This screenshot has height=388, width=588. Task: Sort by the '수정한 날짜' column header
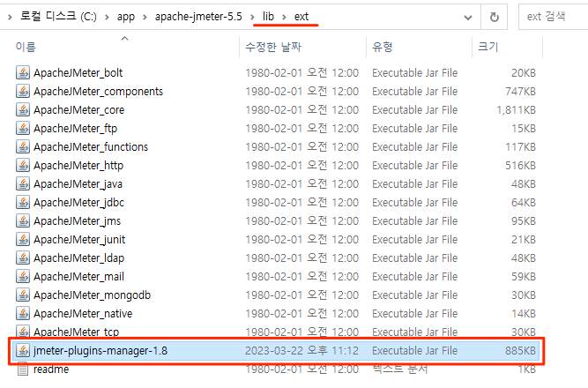[x=273, y=47]
